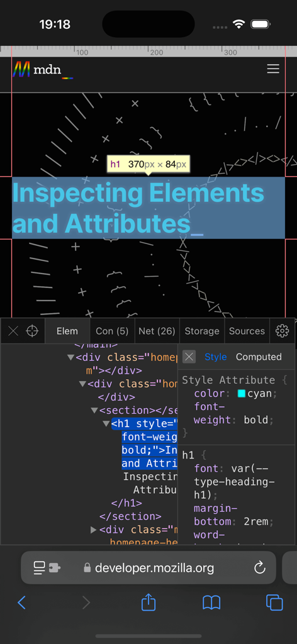Collapse the section element node
297x644 pixels.
(94, 410)
